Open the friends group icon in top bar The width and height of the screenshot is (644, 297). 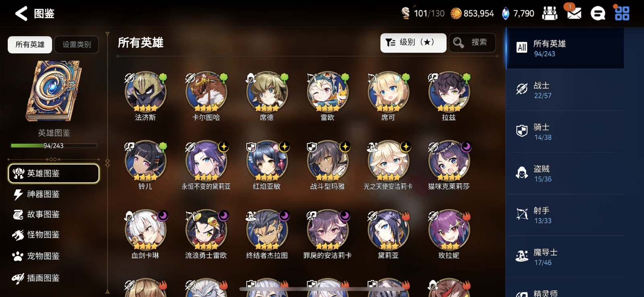coord(549,13)
